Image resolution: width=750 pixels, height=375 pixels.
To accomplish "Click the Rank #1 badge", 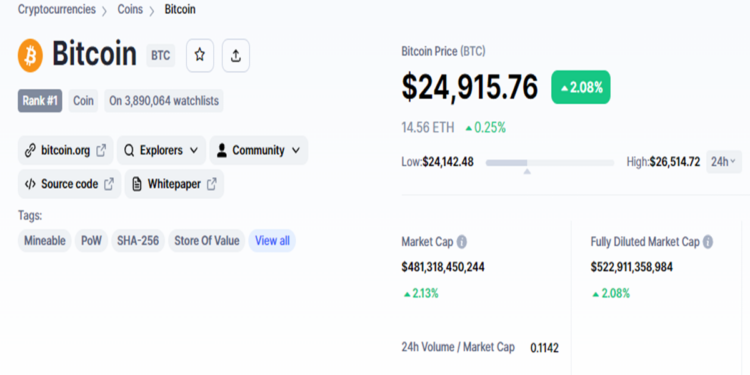I will coord(40,101).
